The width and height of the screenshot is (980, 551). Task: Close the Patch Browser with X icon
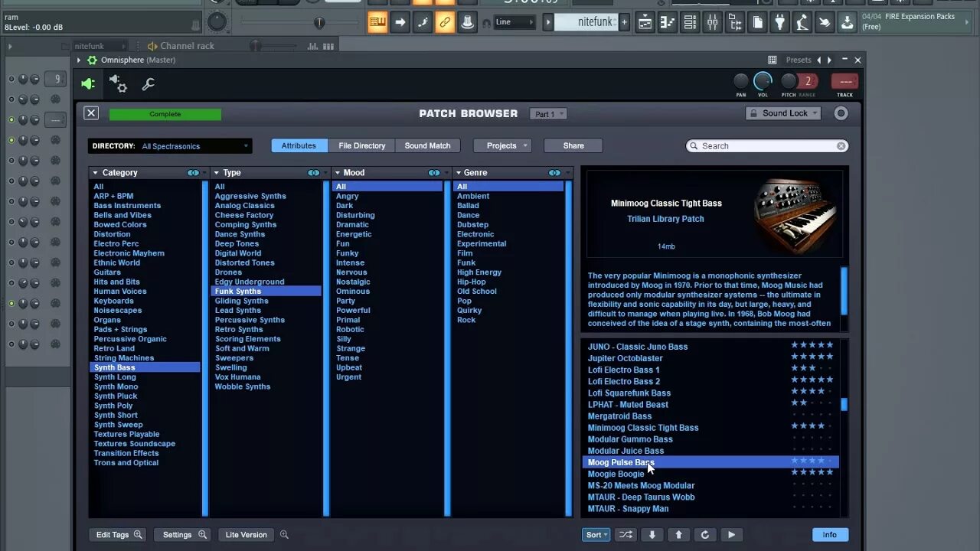[91, 113]
